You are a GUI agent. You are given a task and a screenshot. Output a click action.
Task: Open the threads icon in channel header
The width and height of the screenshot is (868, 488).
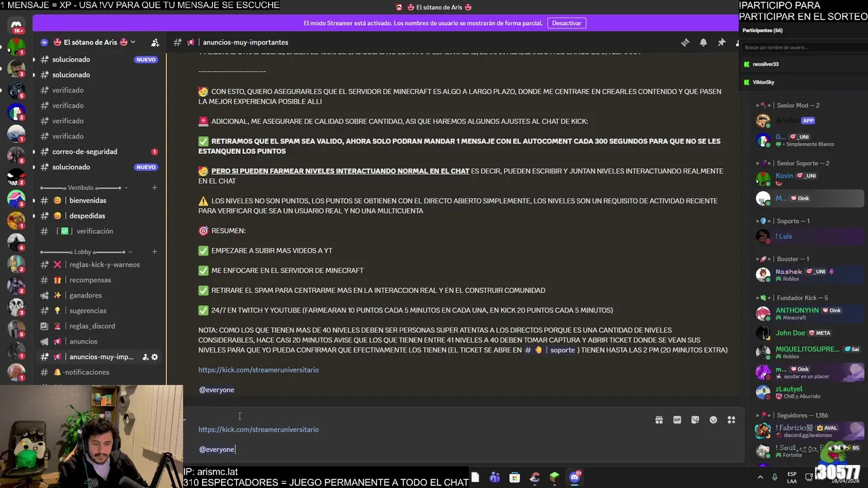[x=685, y=42]
